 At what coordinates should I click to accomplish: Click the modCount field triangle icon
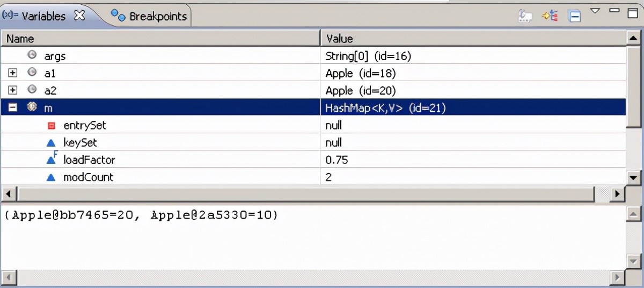[51, 177]
